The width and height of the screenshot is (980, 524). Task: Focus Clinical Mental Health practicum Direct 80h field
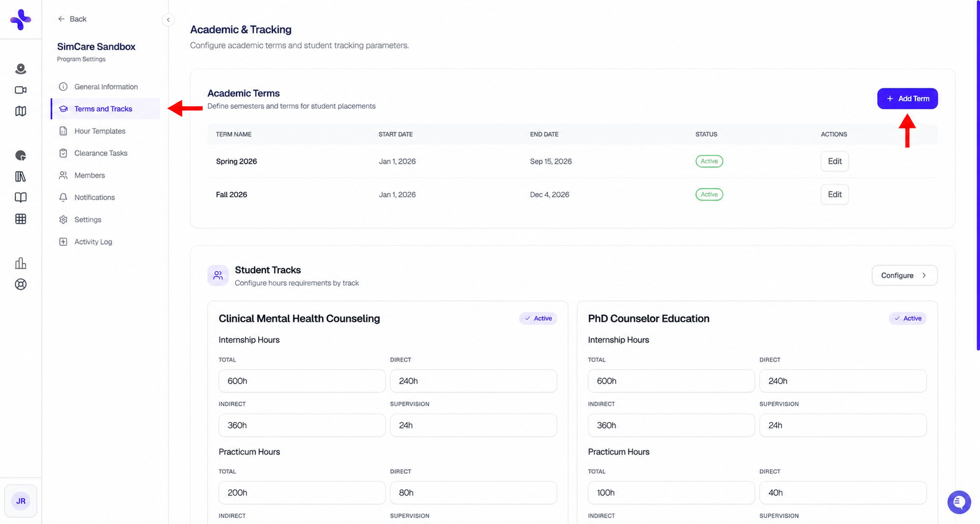tap(473, 493)
